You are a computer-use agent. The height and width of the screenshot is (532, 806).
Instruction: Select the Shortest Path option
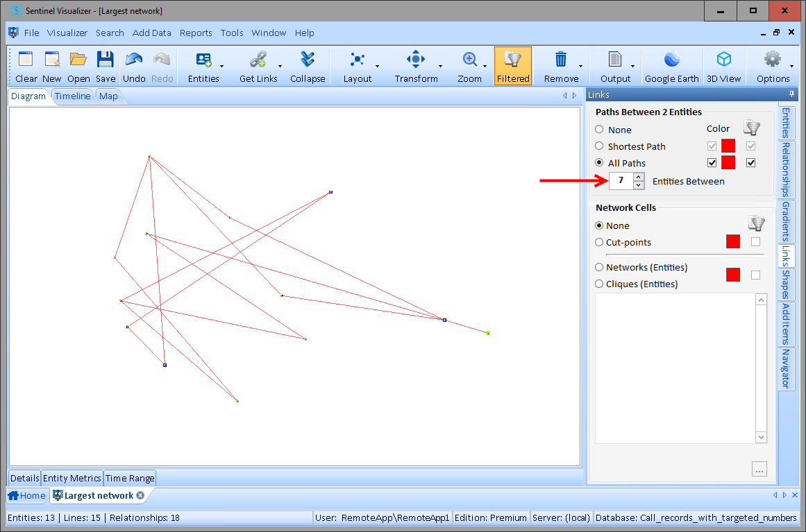598,146
